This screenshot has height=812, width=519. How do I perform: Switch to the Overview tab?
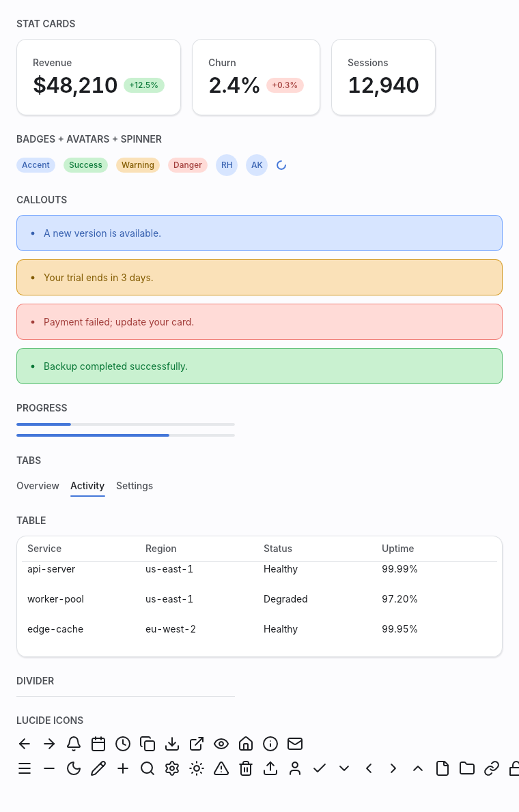pyautogui.click(x=38, y=486)
